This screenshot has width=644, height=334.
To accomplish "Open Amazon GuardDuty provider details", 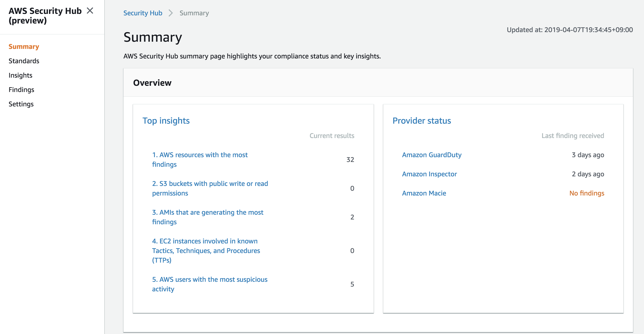I will pos(432,155).
